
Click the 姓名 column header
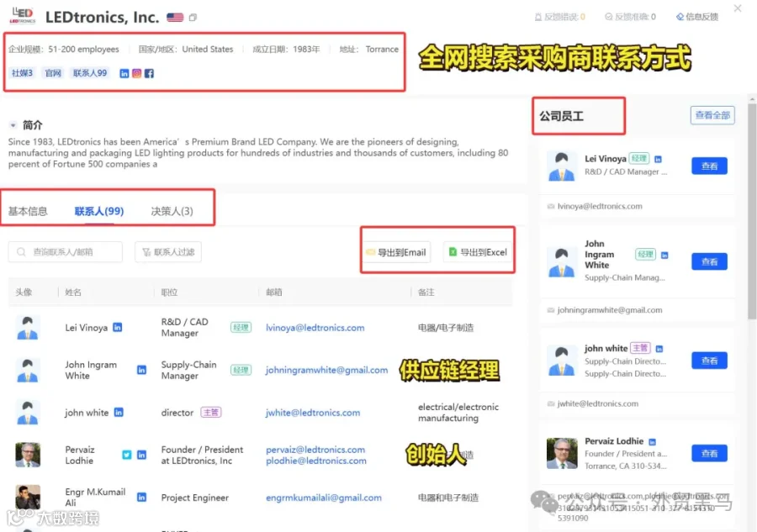[73, 292]
